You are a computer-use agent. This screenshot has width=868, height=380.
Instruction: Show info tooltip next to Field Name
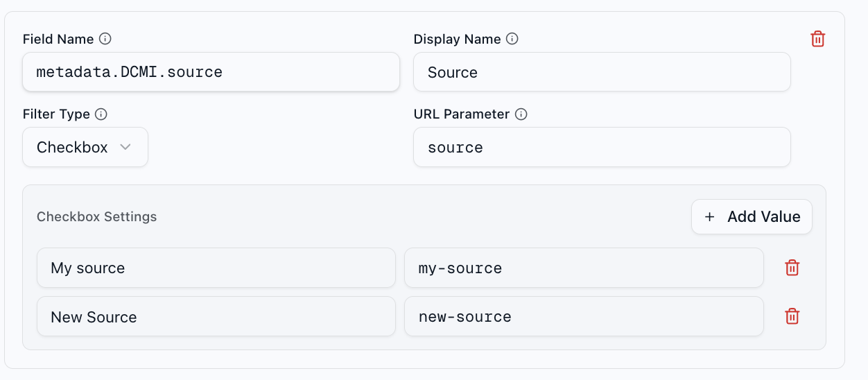(105, 39)
